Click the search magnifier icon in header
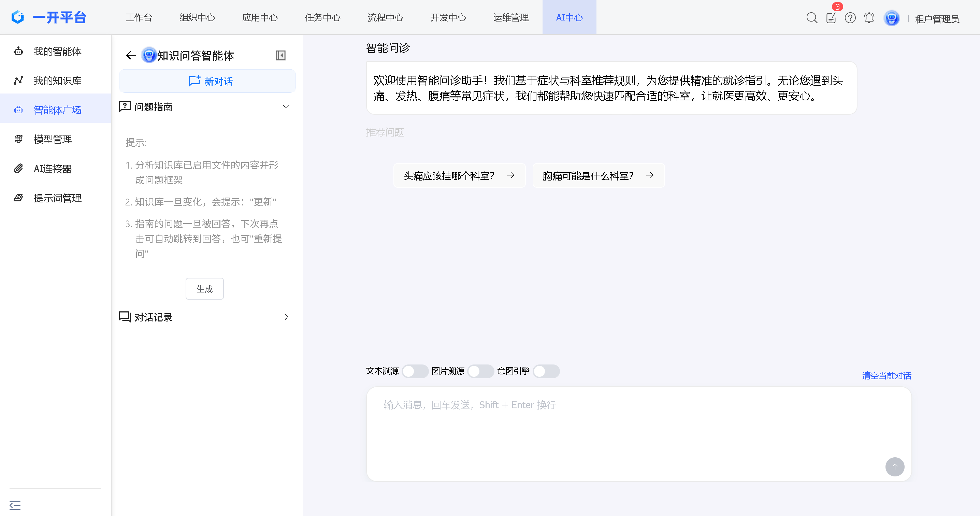The width and height of the screenshot is (980, 516). [811, 18]
